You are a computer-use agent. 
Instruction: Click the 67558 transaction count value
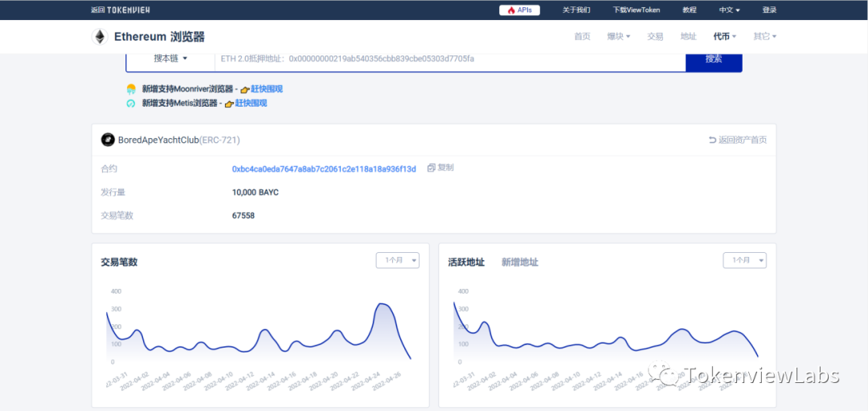point(244,216)
